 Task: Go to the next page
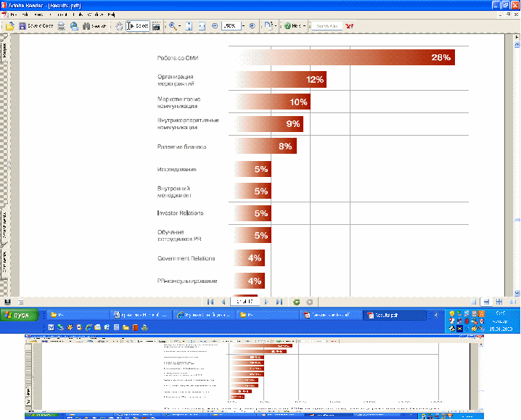266,302
